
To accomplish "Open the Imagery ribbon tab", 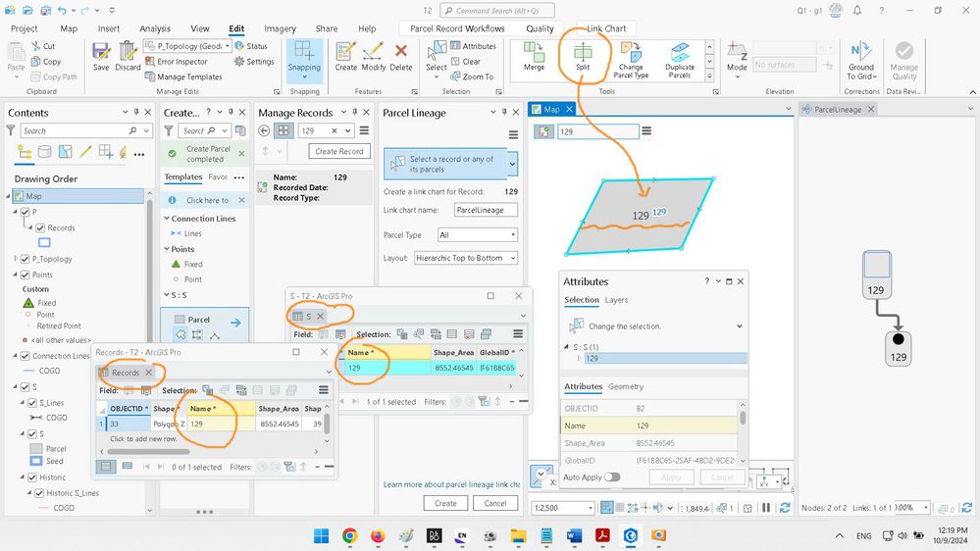I will click(x=280, y=28).
